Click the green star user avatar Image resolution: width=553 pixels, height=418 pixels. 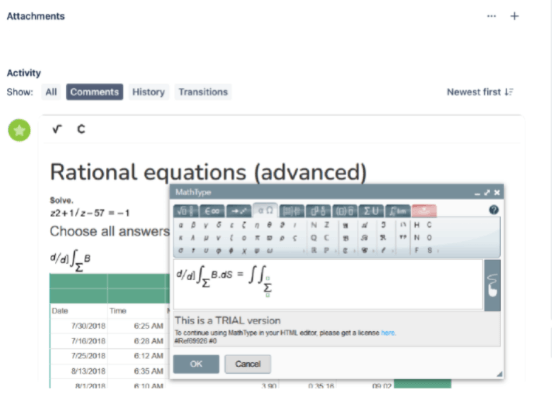coord(19,130)
